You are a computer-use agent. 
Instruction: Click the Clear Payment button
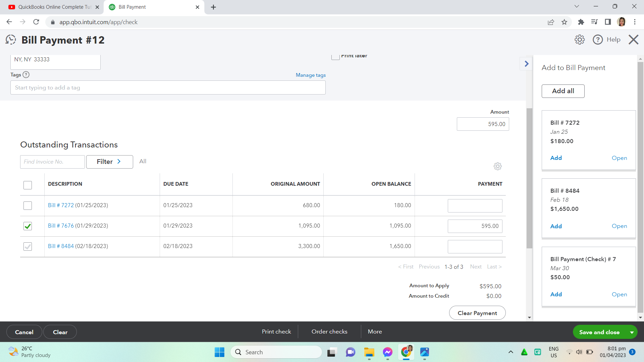coord(477,313)
